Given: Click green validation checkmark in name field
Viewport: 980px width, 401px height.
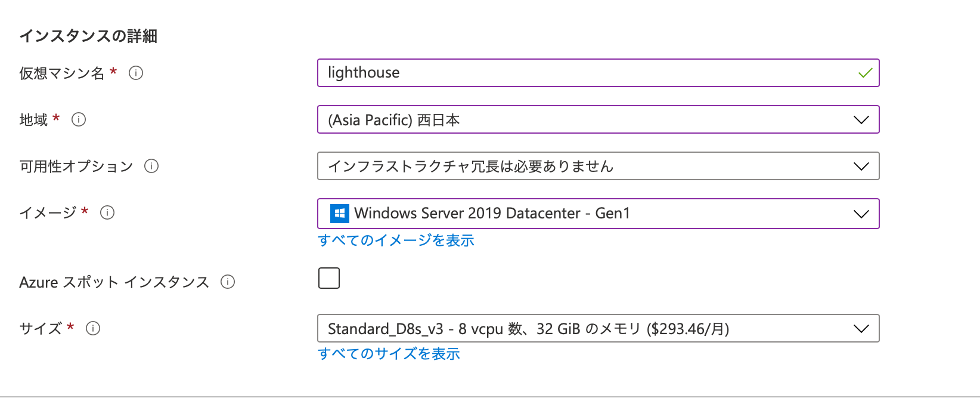Looking at the screenshot, I should point(865,73).
